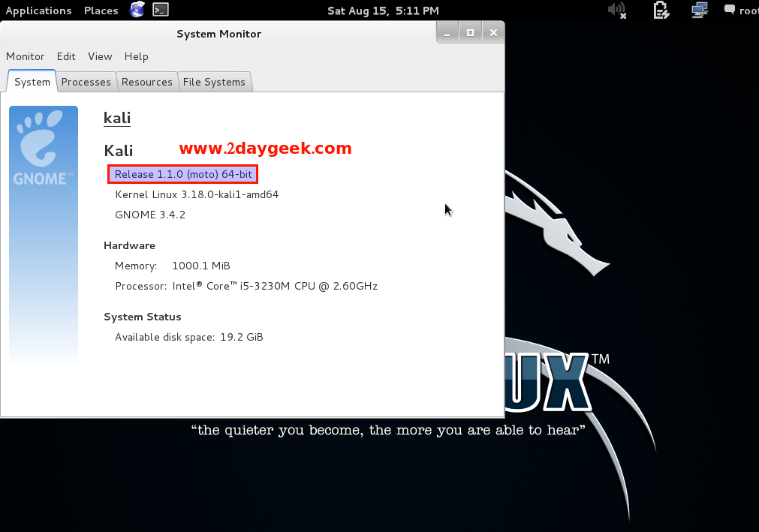Launch the Terminal from the top panel

pos(161,10)
